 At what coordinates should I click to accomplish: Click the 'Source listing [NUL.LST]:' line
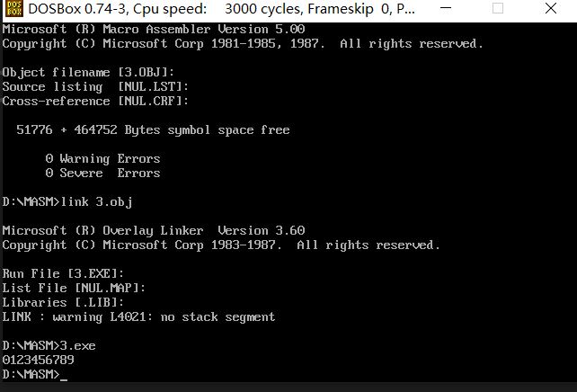pyautogui.click(x=95, y=87)
